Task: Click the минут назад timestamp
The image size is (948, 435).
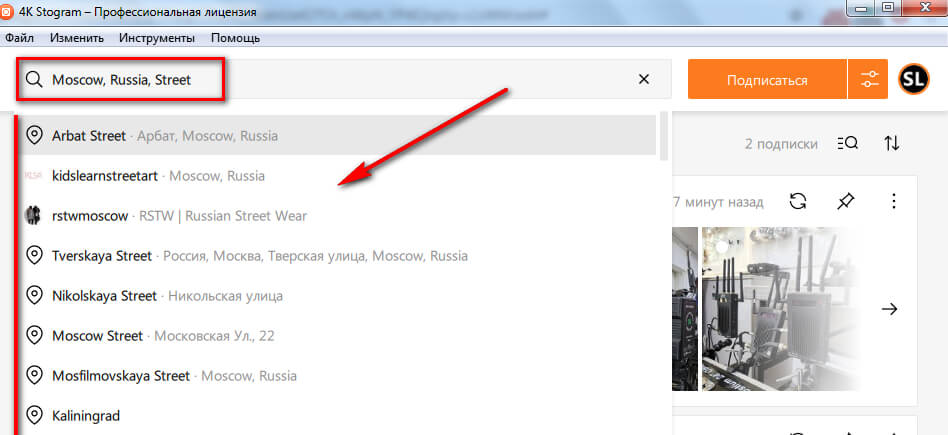Action: 718,201
